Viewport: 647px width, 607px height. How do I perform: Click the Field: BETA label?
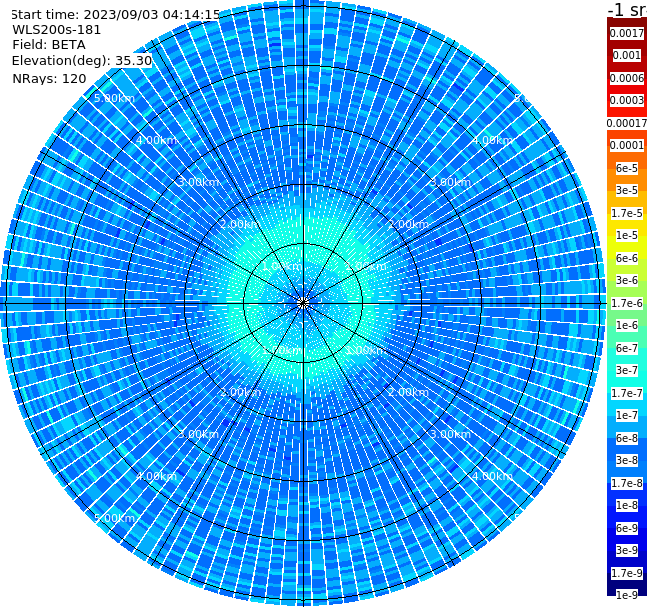pos(49,45)
